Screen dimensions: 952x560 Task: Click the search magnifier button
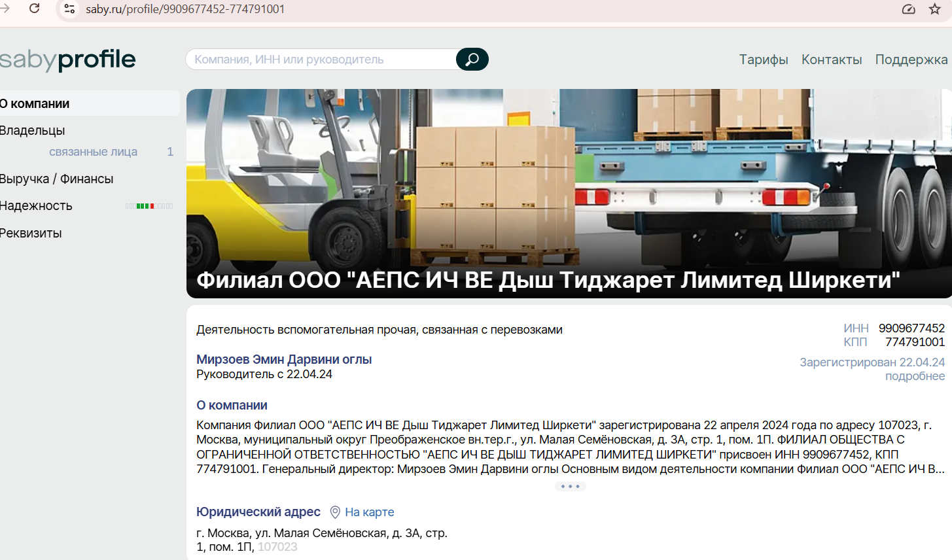(x=472, y=60)
